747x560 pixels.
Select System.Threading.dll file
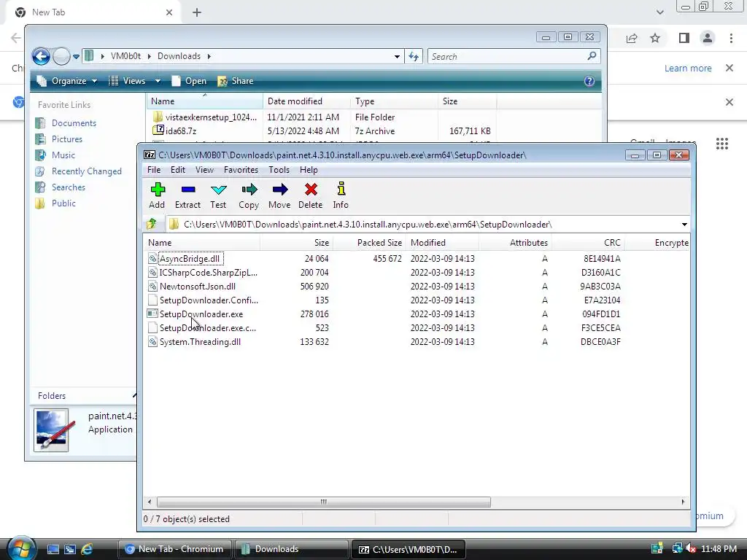coord(200,342)
